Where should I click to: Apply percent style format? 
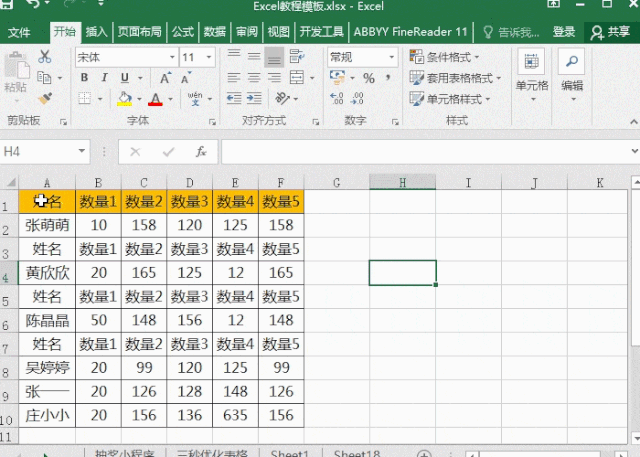tap(369, 78)
